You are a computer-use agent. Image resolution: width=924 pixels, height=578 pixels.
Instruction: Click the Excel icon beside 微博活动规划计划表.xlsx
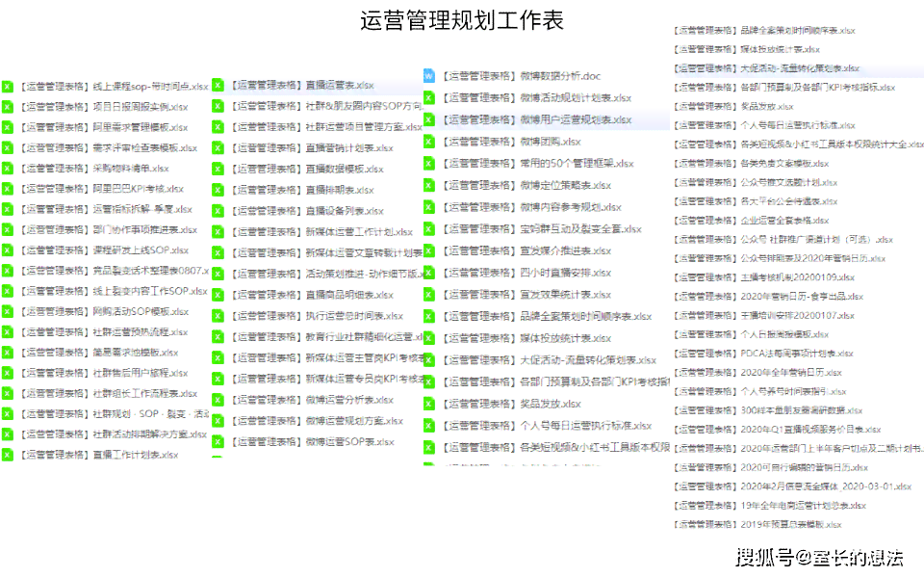429,97
